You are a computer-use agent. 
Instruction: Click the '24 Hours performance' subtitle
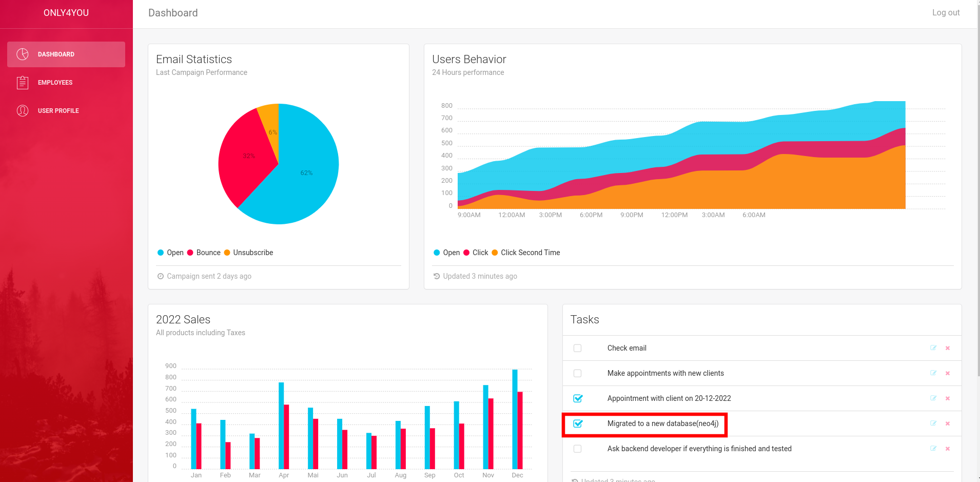468,72
